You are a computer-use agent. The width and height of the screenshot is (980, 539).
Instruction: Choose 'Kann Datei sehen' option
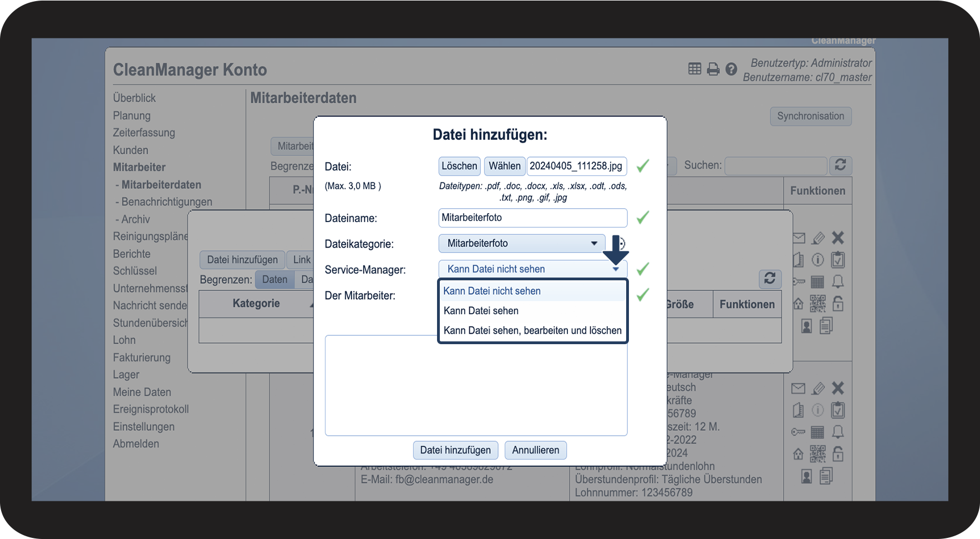pos(532,311)
